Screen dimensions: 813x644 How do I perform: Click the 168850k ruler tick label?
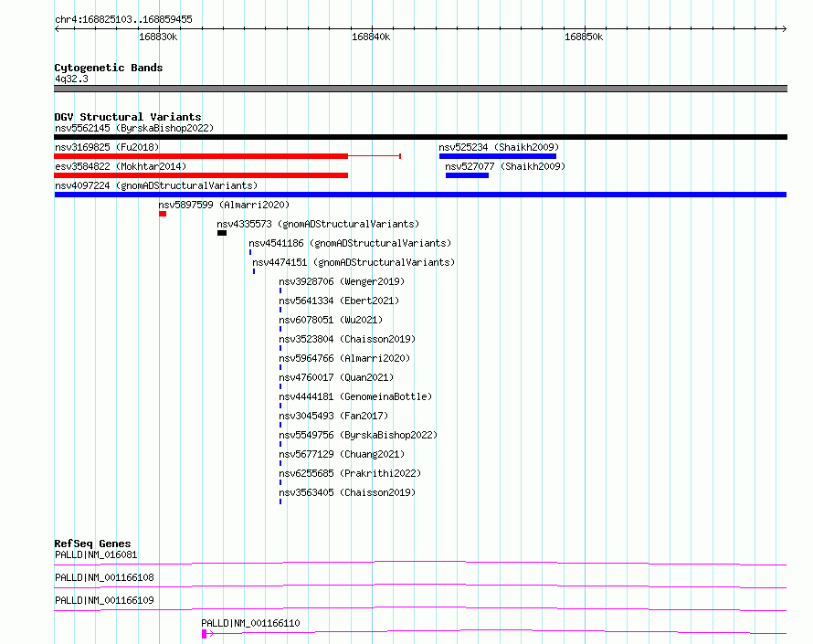584,37
